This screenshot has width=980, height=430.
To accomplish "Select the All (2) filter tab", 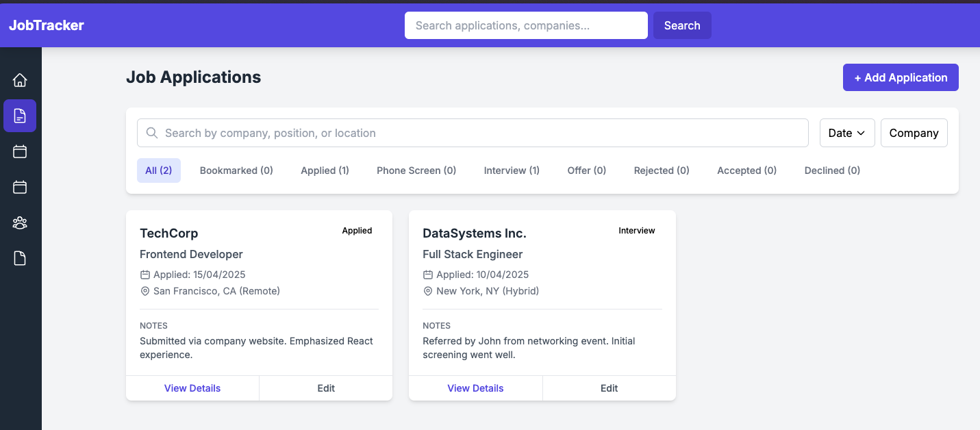I will tap(159, 170).
